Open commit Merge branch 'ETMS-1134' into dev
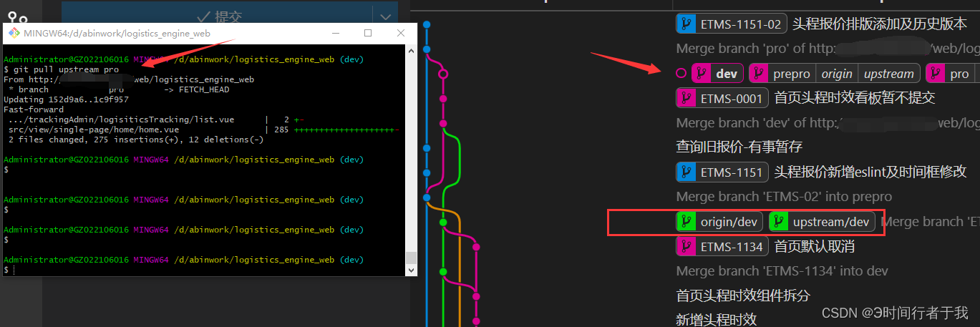The width and height of the screenshot is (980, 327). tap(782, 271)
